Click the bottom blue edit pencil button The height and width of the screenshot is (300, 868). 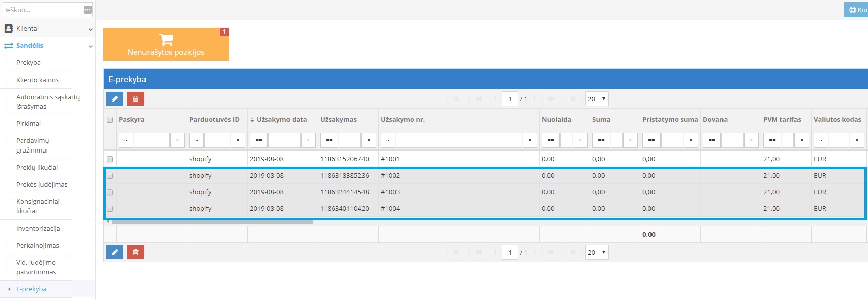115,252
